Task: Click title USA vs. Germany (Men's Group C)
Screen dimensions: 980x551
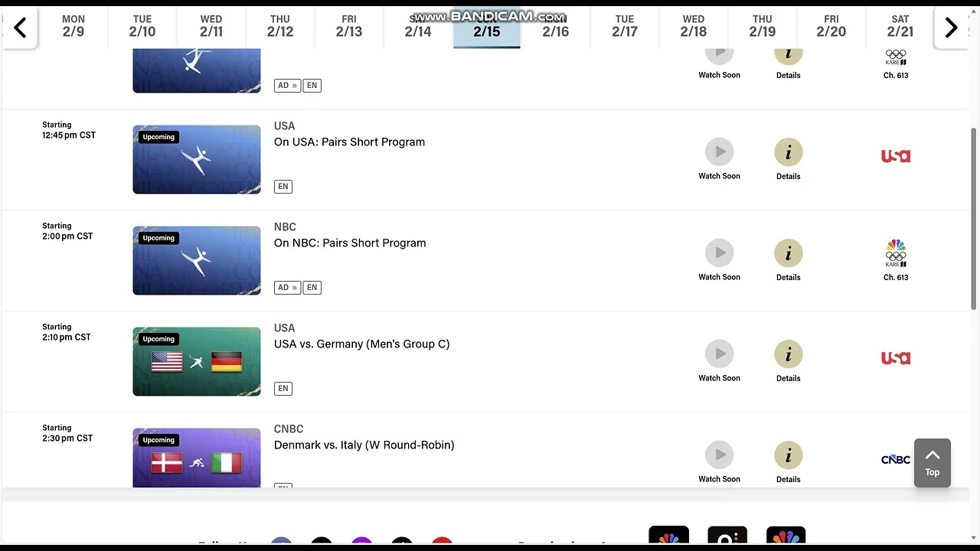Action: click(361, 344)
